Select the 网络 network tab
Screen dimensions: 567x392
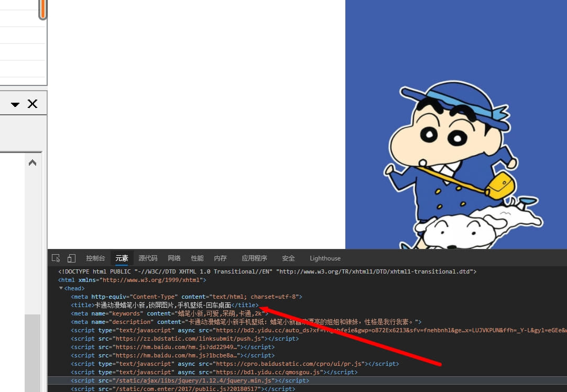pyautogui.click(x=174, y=258)
